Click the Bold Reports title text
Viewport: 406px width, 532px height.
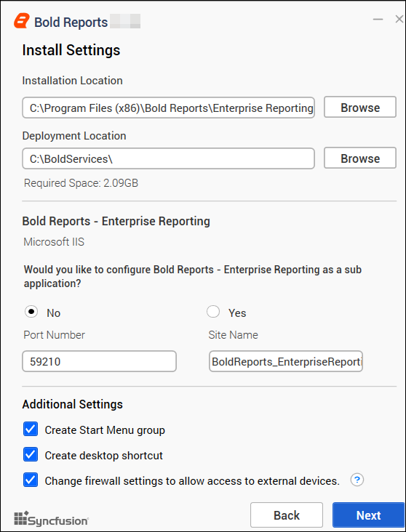tap(71, 23)
